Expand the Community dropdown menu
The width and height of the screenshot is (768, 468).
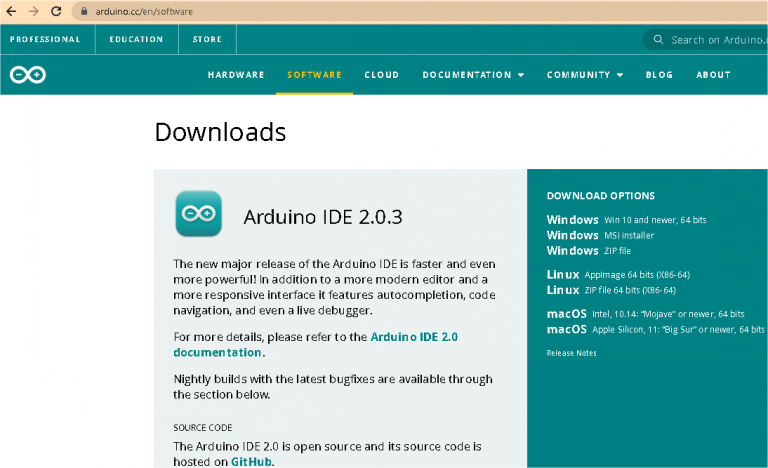point(584,75)
